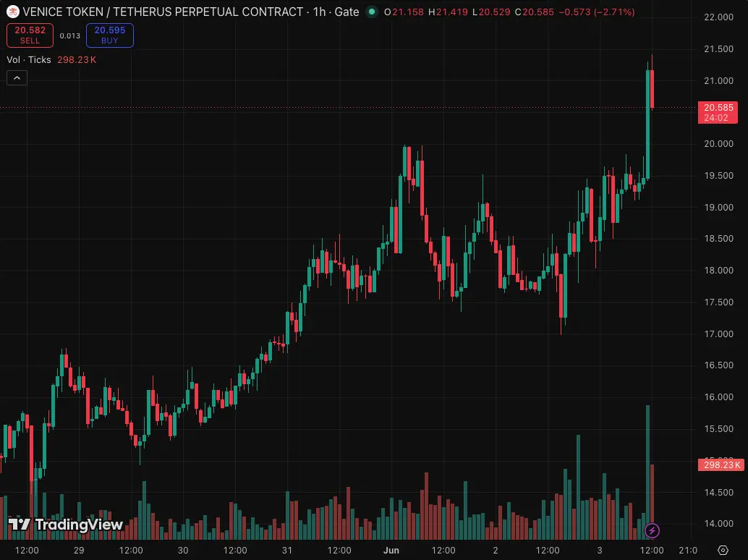Click the change value −0.573 (−2.71%)
The image size is (748, 560).
596,12
